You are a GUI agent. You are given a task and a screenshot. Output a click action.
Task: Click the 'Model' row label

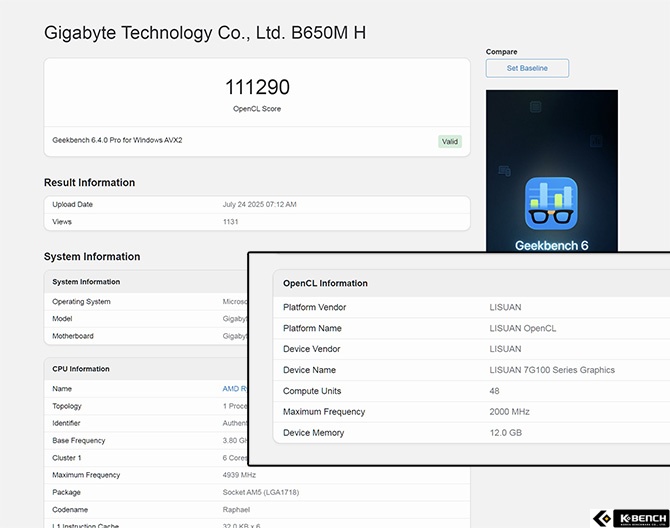62,319
